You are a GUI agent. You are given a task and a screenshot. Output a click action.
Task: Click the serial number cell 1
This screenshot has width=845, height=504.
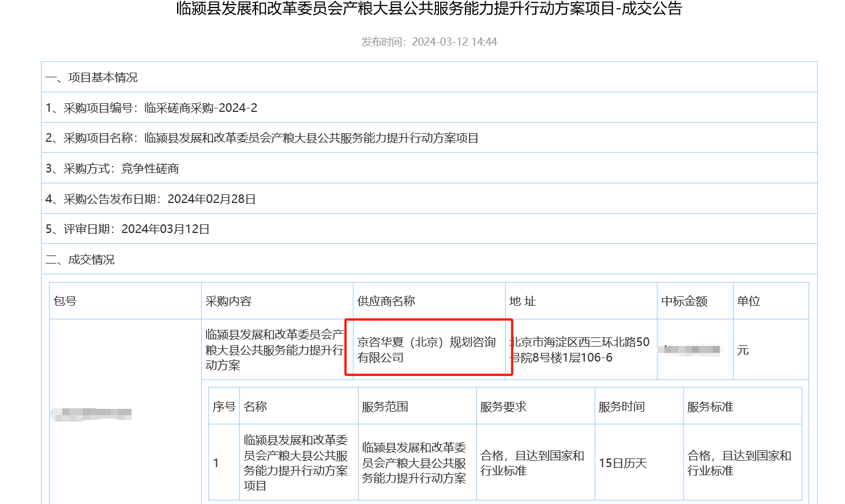(224, 462)
